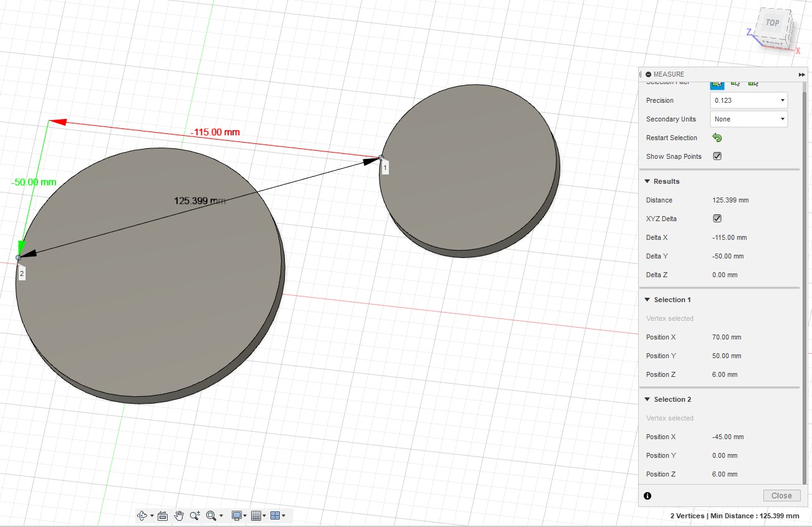Uncheck Show Snap Points

[x=717, y=156]
